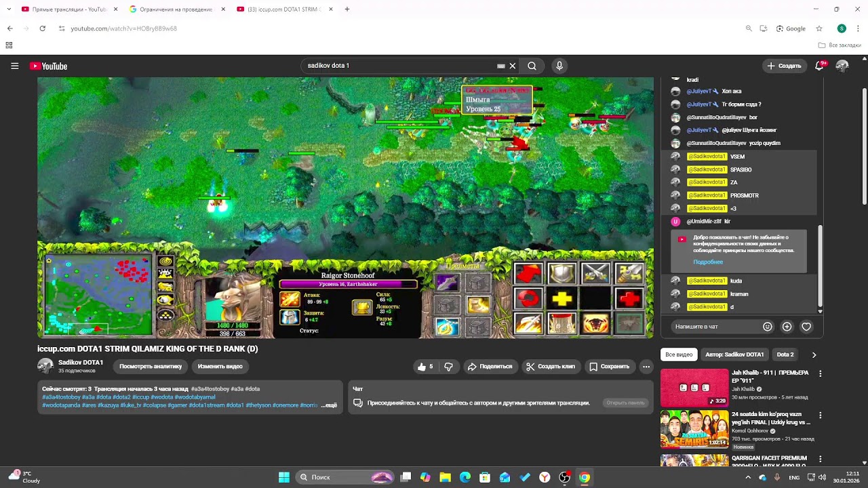Show more chips with right arrow
Viewport: 868px width, 488px height.
[814, 354]
